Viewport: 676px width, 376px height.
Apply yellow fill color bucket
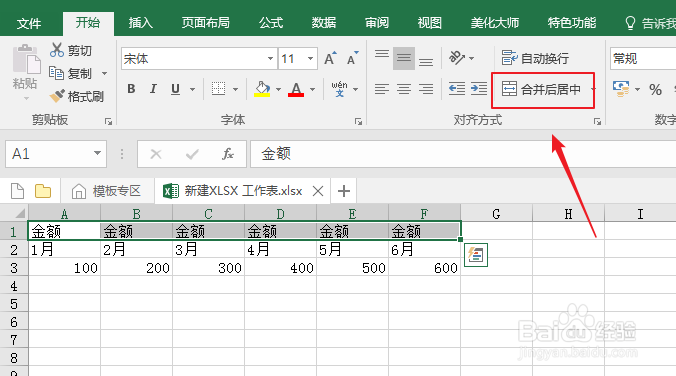(x=262, y=89)
